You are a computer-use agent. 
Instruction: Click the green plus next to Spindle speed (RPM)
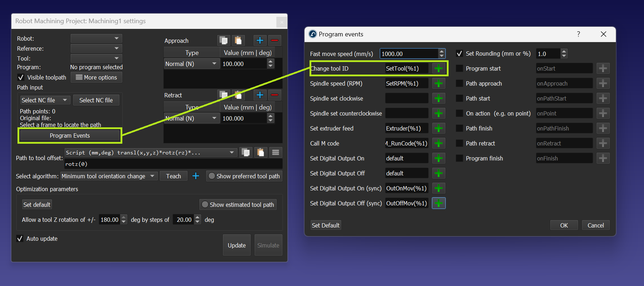point(439,83)
